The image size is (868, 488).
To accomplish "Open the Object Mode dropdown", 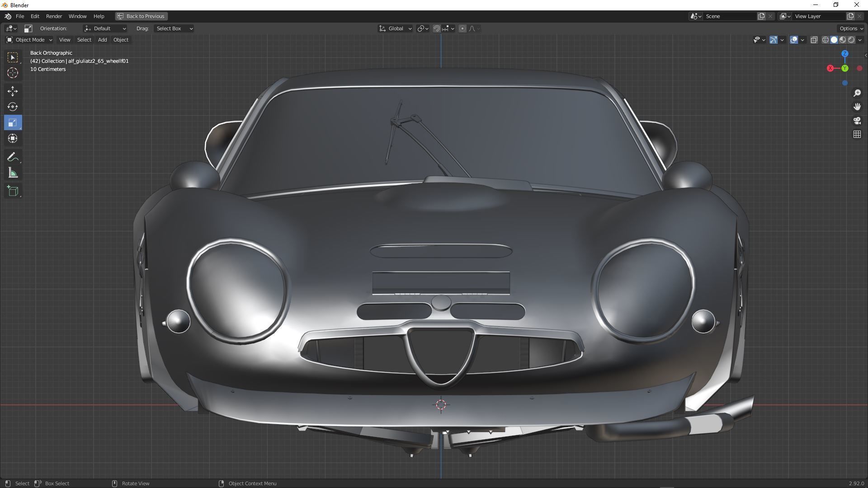I will tap(29, 40).
